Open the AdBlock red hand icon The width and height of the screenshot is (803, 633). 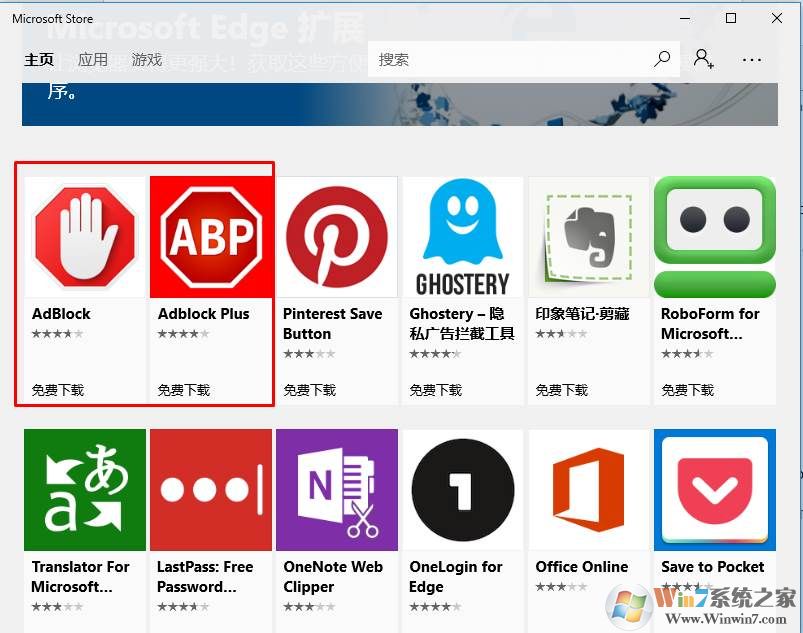[x=85, y=237]
